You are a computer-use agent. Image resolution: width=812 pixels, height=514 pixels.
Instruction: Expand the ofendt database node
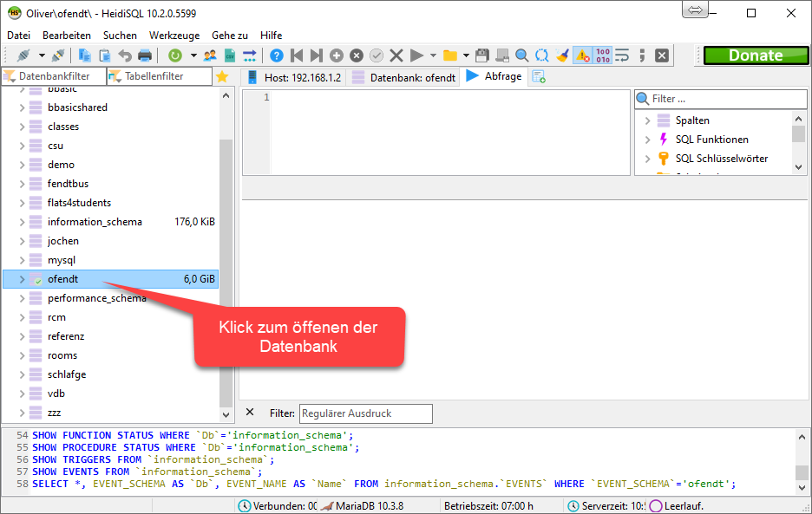(22, 279)
